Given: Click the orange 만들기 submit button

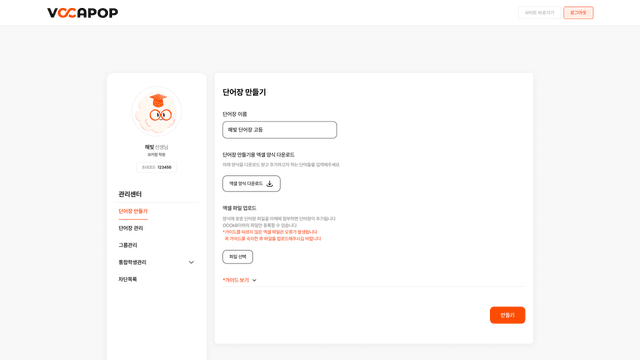Looking at the screenshot, I should point(507,315).
